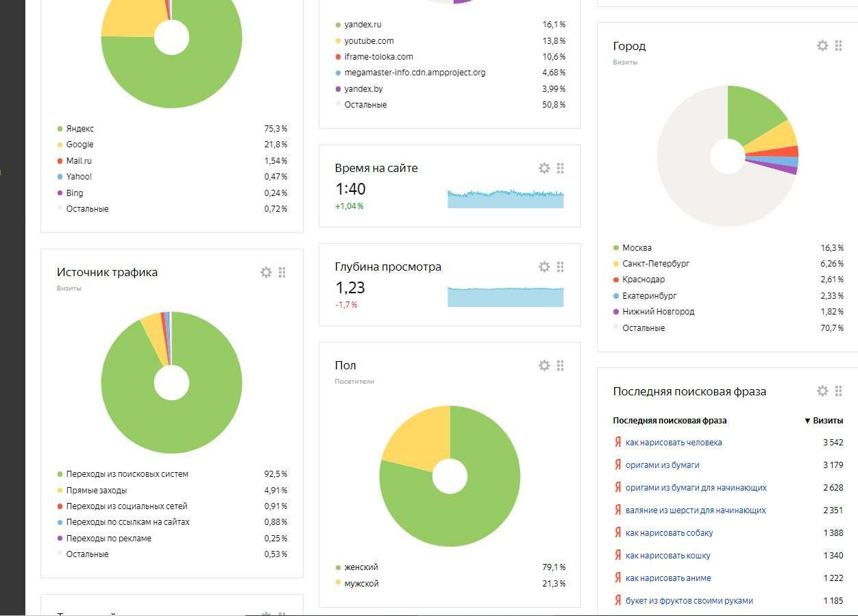858x616 pixels.
Task: Click yellow Google legend dot
Action: pyautogui.click(x=60, y=145)
